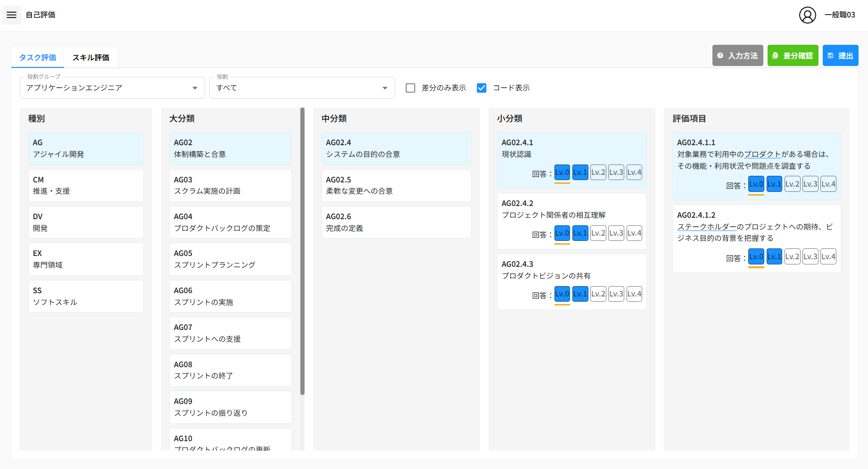Select AG02 体制構築と合意
Viewport: 868px width, 469px height.
[x=230, y=148]
